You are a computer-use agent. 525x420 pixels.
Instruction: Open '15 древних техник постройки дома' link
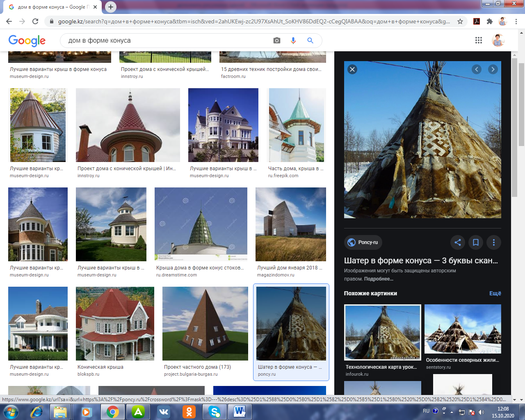point(271,69)
